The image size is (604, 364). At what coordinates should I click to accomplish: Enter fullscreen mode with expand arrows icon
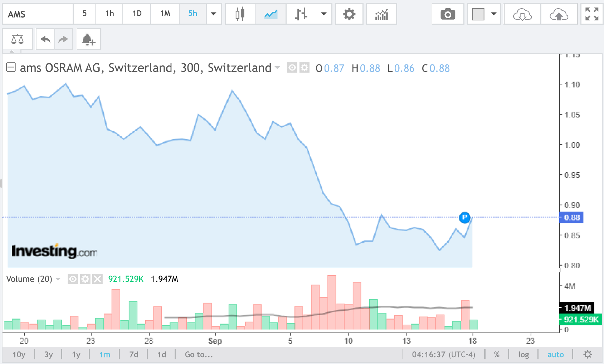592,14
